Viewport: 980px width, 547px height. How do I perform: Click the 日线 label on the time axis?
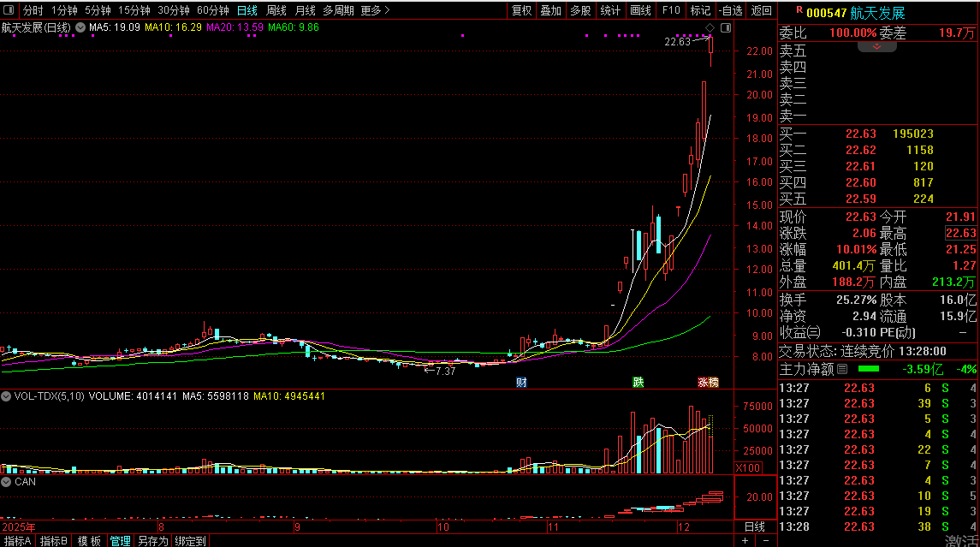pyautogui.click(x=755, y=526)
